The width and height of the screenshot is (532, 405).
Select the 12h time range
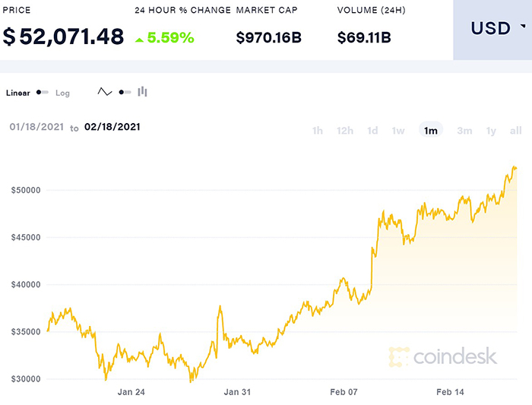point(345,131)
